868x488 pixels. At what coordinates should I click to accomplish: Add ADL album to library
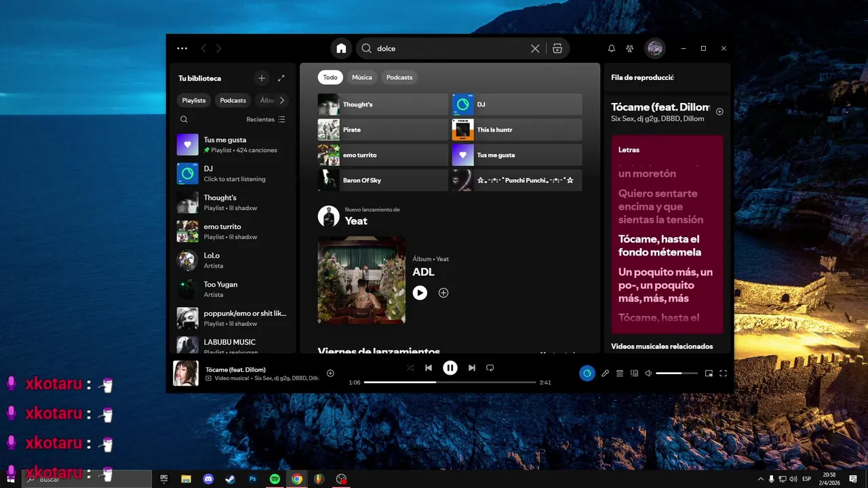click(443, 293)
